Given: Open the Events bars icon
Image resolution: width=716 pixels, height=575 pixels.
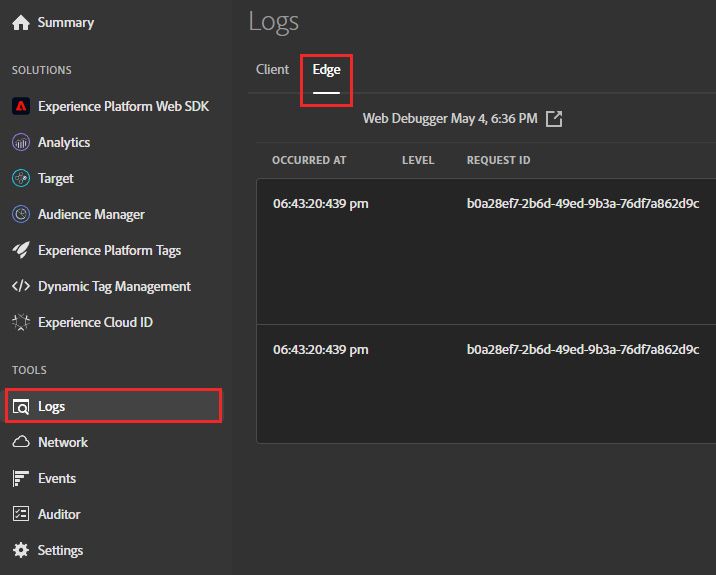Looking at the screenshot, I should tap(21, 478).
